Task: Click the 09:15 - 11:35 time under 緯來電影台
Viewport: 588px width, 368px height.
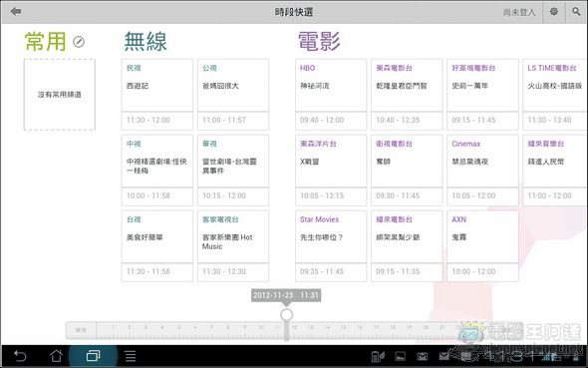Action: [x=398, y=271]
